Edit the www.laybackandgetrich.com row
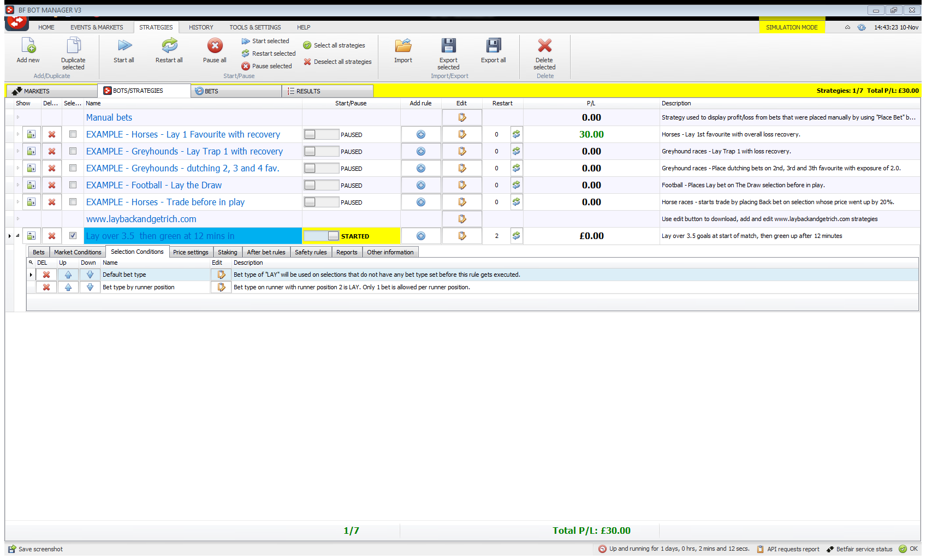This screenshot has width=926, height=560. click(x=462, y=219)
